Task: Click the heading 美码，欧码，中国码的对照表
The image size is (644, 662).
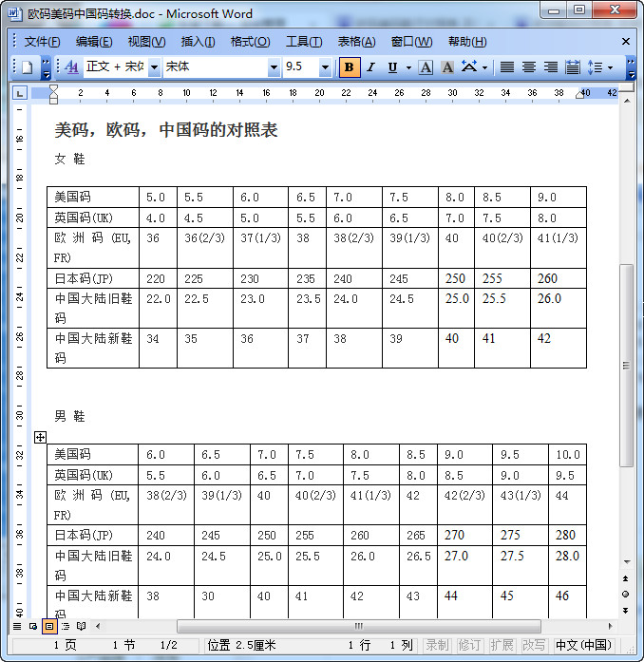Action: [x=166, y=129]
